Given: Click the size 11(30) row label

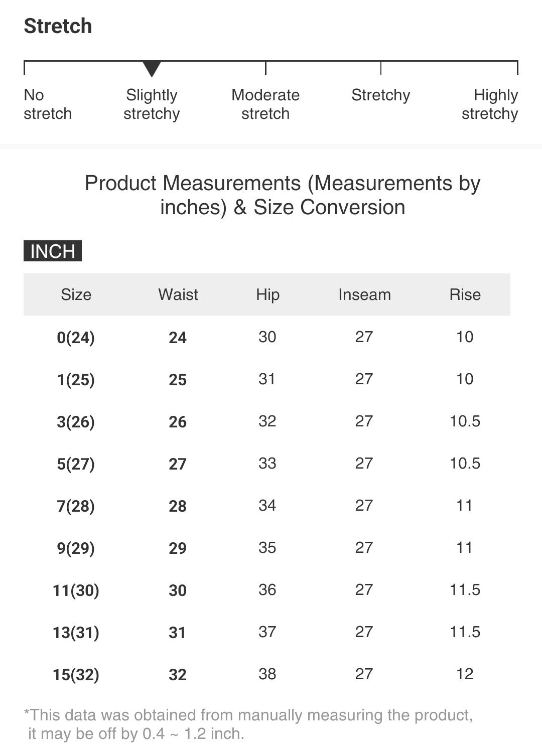Looking at the screenshot, I should click(76, 590).
